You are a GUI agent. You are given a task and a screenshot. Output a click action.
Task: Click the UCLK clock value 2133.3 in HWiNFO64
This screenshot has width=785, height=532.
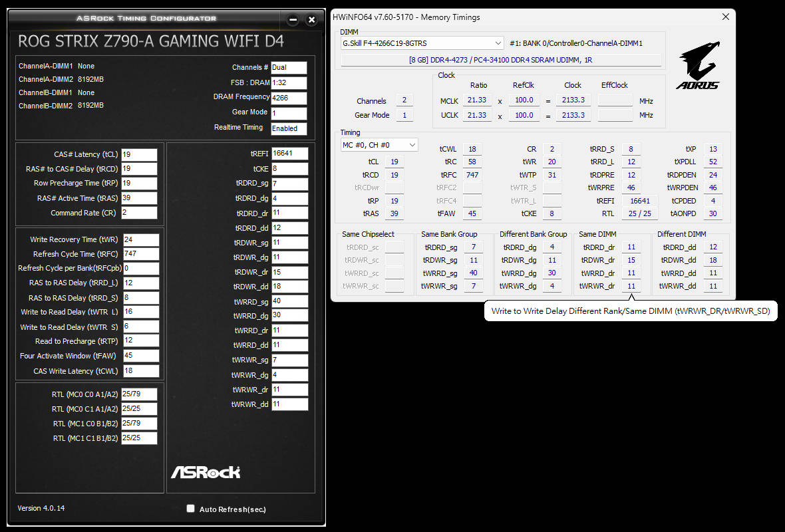point(573,115)
